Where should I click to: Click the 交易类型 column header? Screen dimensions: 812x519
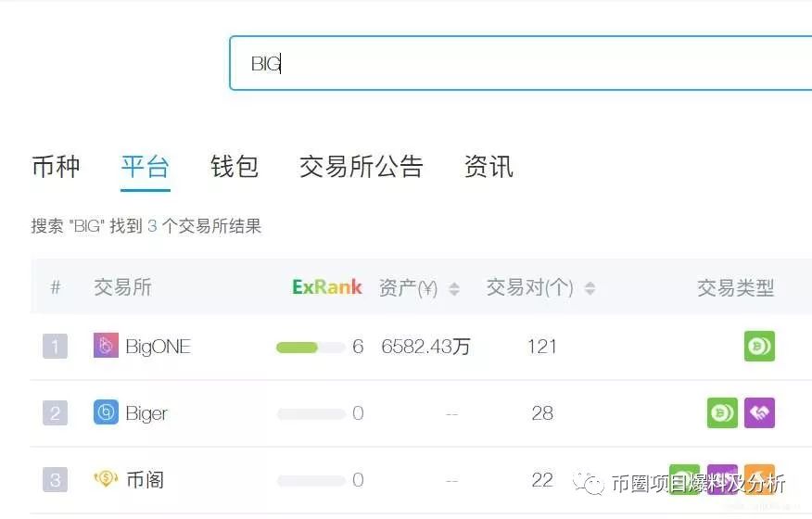(x=735, y=287)
